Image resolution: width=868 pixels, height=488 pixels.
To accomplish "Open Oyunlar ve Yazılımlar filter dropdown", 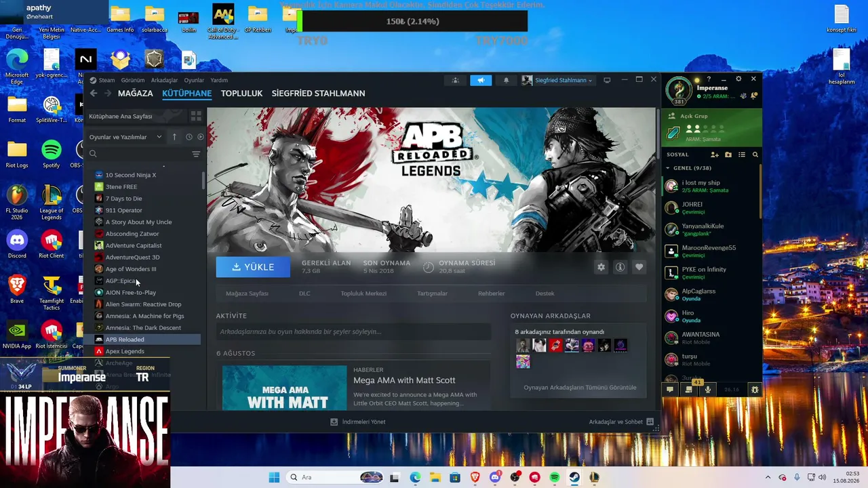I will 125,137.
